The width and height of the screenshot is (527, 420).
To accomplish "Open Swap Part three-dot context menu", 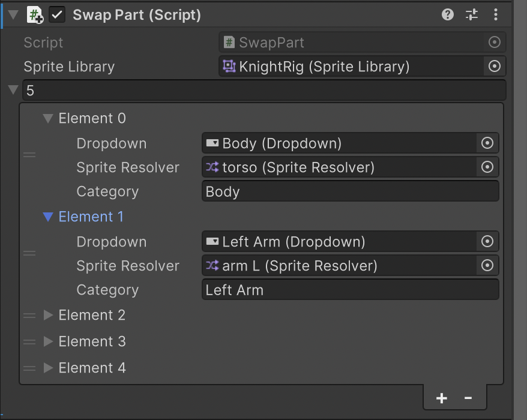I will 496,15.
